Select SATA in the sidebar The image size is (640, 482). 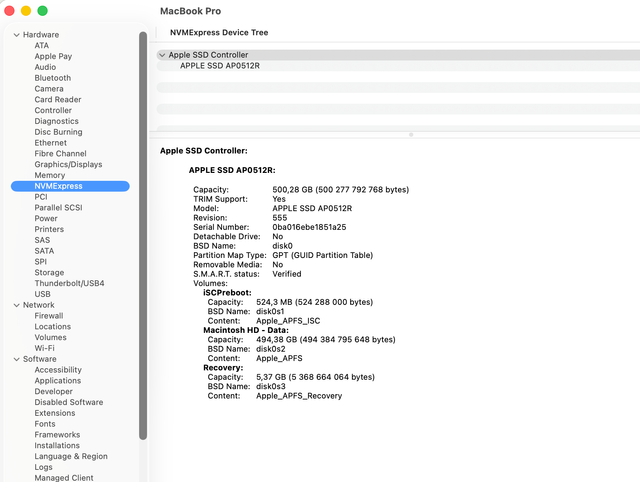44,251
